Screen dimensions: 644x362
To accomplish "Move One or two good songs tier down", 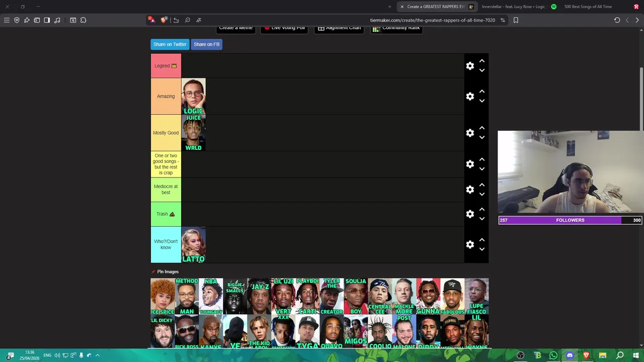I will click(482, 169).
